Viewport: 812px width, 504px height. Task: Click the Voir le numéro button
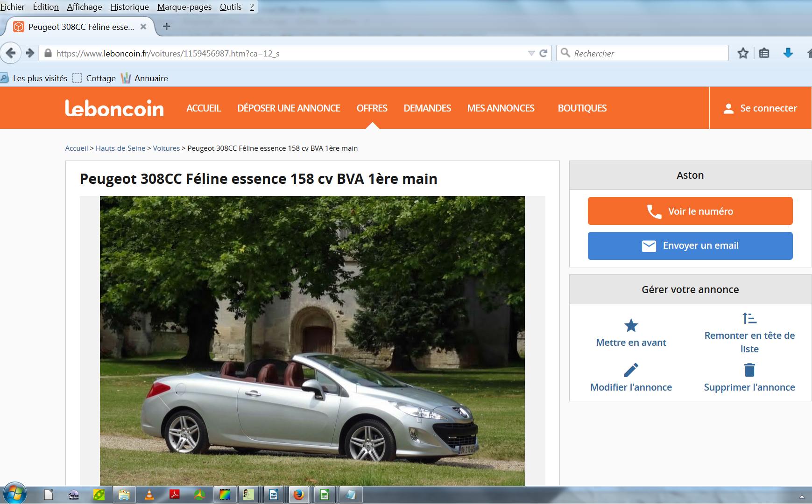[x=690, y=211]
